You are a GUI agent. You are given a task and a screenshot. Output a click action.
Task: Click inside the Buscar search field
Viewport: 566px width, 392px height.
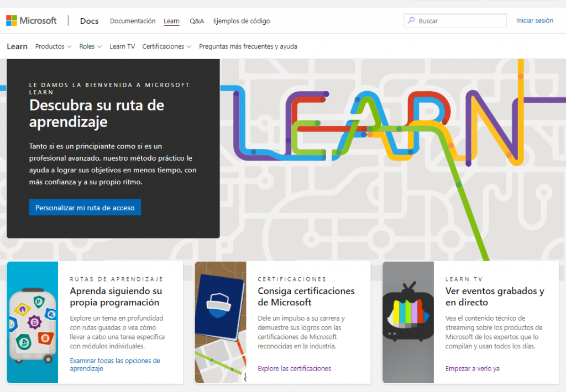[453, 20]
